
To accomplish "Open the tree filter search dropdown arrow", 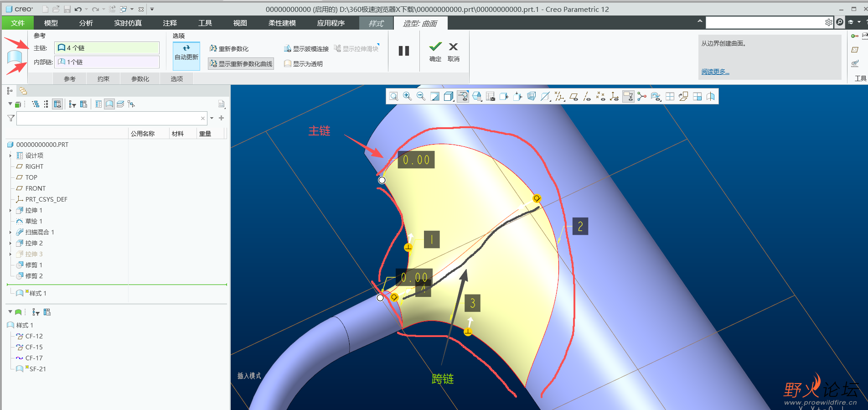I will [212, 118].
